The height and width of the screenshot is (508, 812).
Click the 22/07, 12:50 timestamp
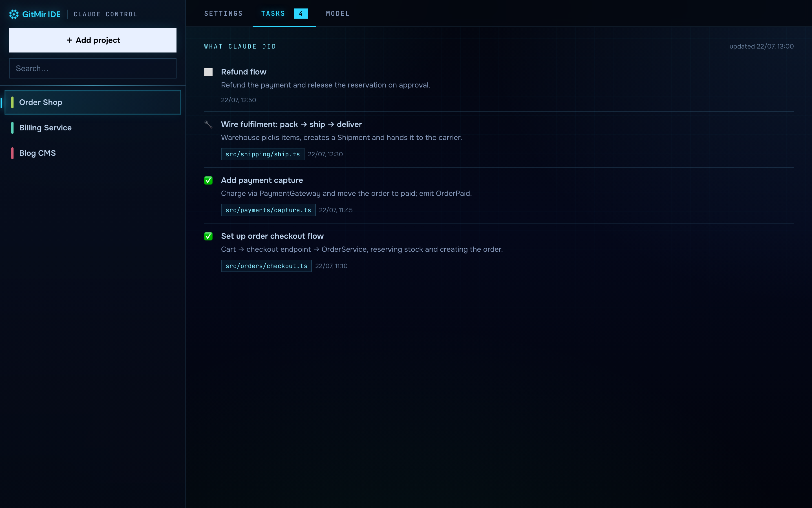pyautogui.click(x=239, y=100)
